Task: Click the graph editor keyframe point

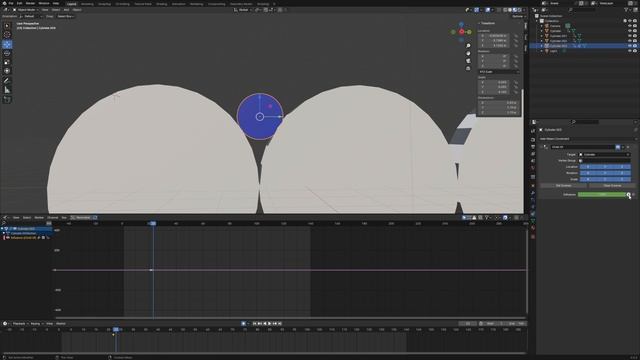Action: point(151,270)
